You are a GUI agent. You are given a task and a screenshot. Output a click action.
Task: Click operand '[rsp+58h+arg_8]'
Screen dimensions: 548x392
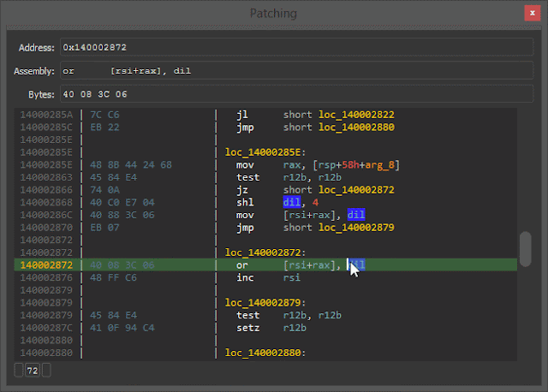coord(356,165)
